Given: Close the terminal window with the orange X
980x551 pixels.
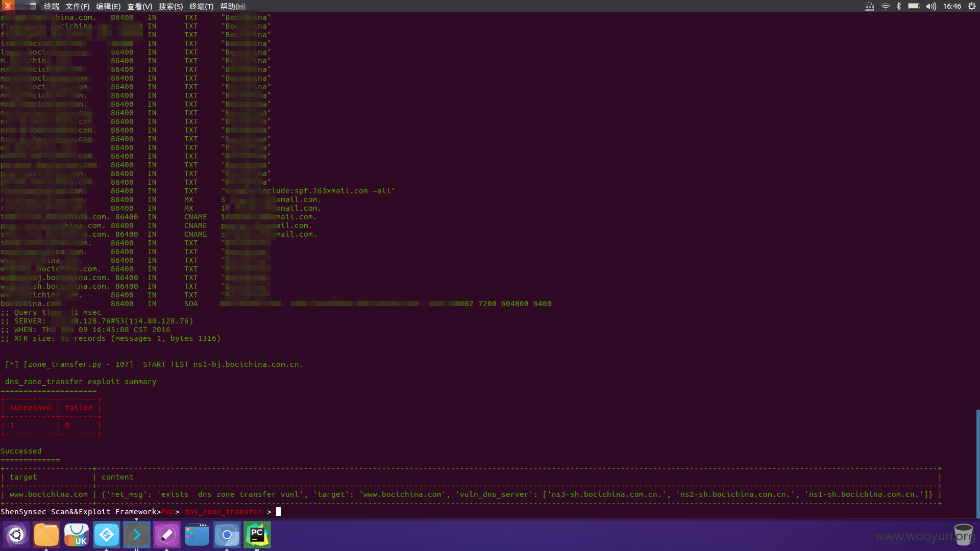Looking at the screenshot, I should 7,6.
